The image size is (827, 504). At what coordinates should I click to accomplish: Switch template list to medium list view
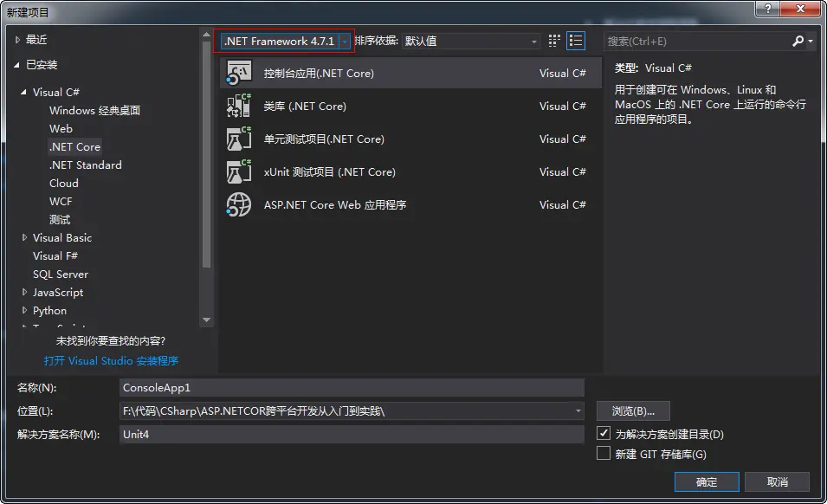[575, 41]
